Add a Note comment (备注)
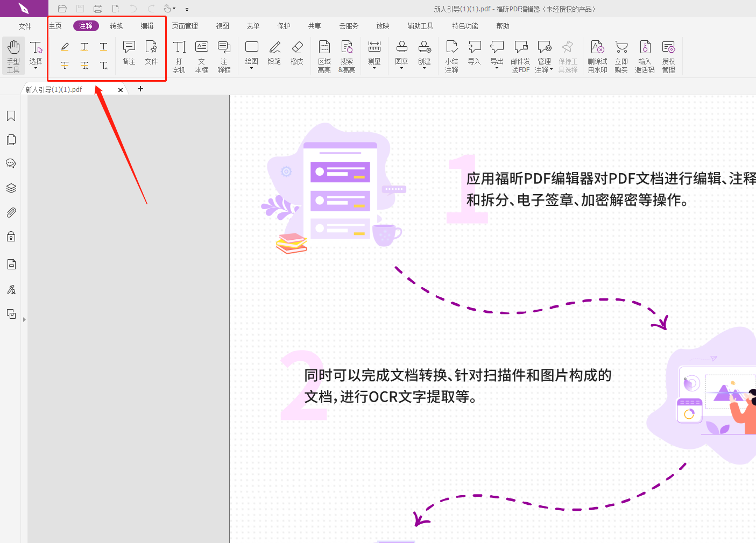This screenshot has width=756, height=543. pos(129,53)
